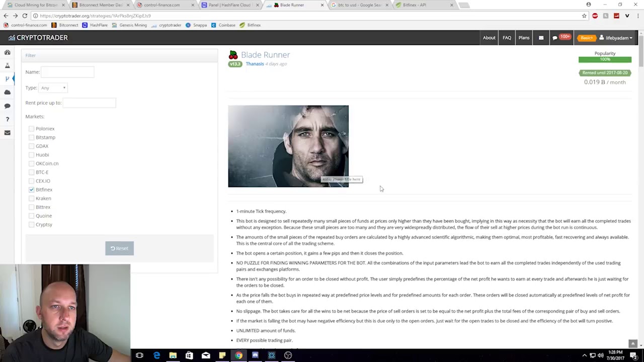Click the dashboard icon at top of left sidebar

pos(8,52)
